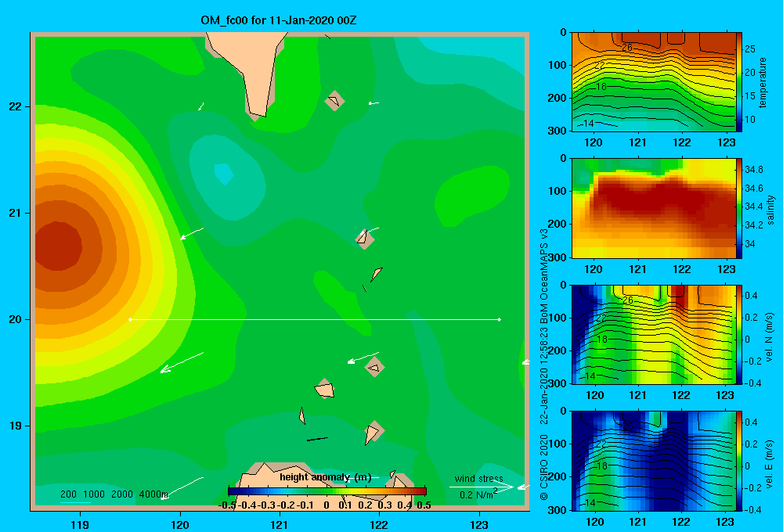This screenshot has width=783, height=532.
Task: Click the "18" isotherm label in the temperature panel
Action: 601,86
